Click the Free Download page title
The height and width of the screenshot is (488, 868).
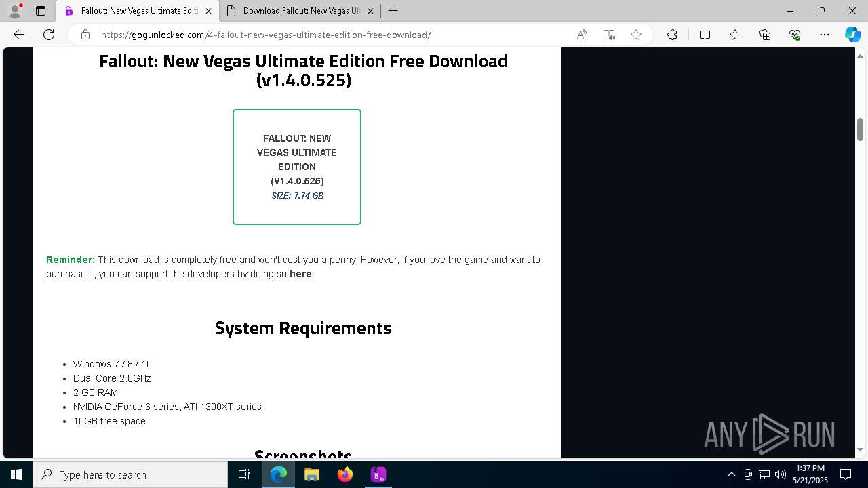pos(303,70)
